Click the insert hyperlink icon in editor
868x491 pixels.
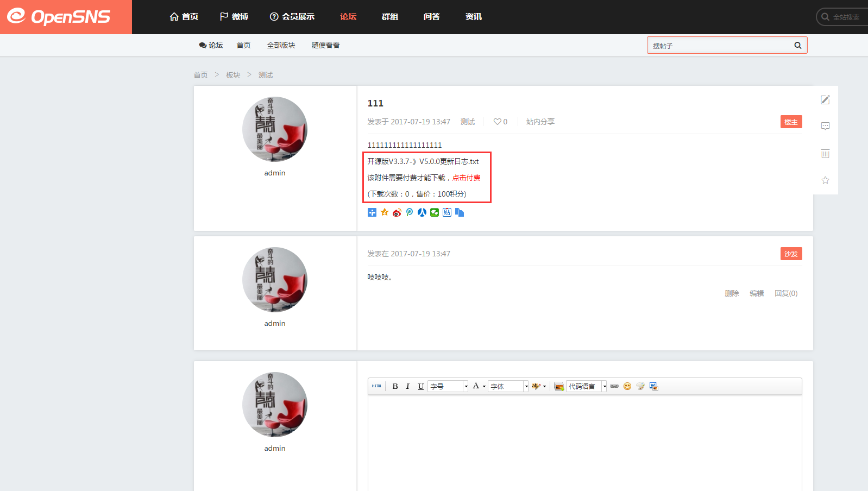point(614,386)
